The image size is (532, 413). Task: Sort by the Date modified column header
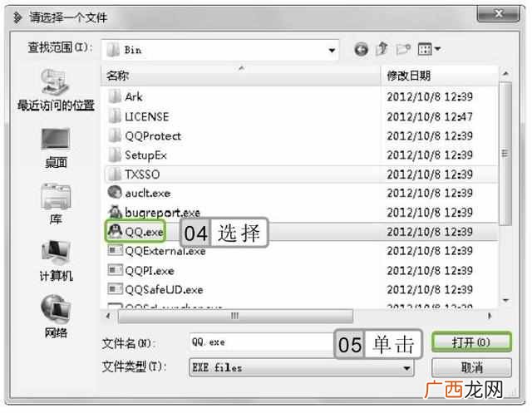coord(440,76)
